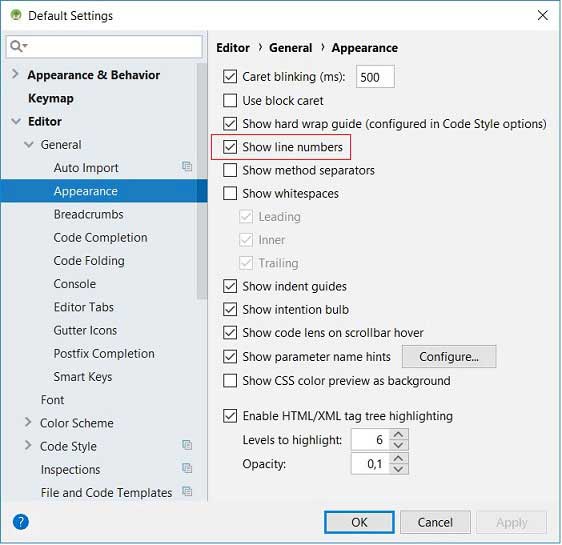
Task: Expand the Color Scheme node
Action: tap(28, 422)
